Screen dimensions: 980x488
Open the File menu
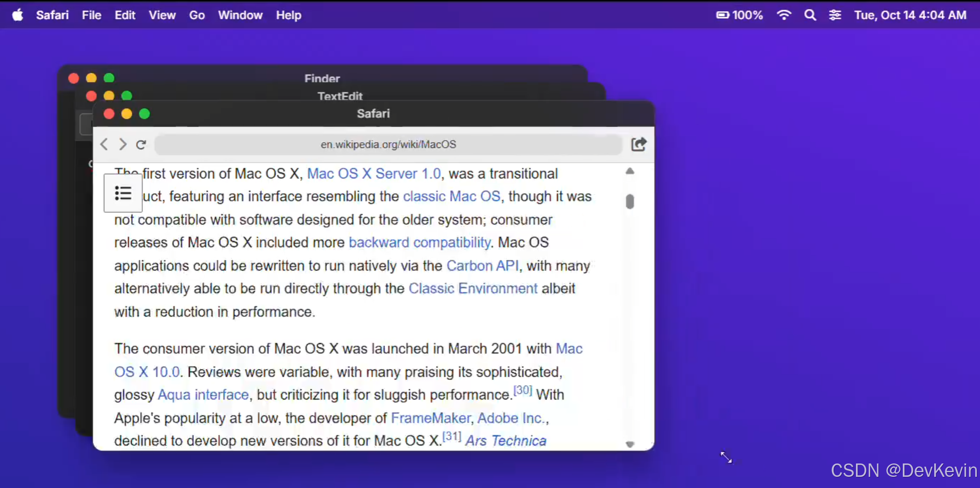[x=92, y=15]
